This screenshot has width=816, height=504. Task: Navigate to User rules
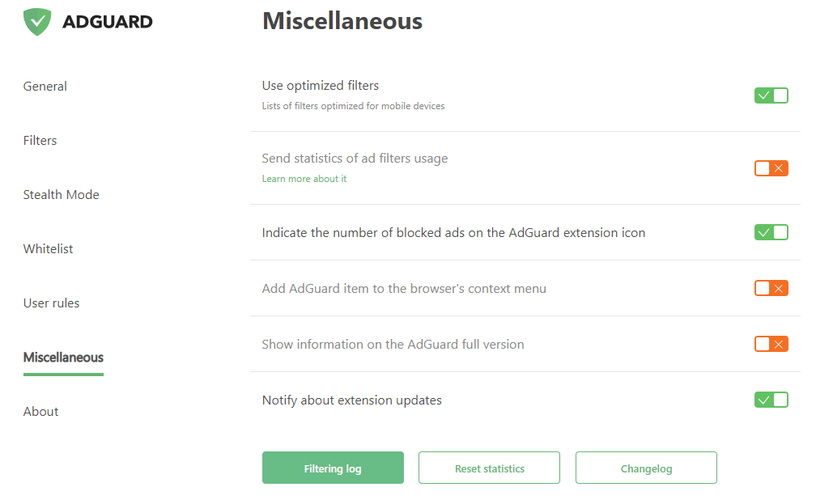coord(52,303)
